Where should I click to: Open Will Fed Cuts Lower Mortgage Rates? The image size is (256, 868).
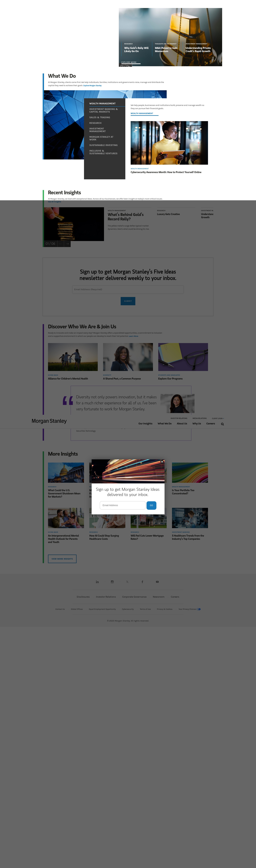[147, 537]
